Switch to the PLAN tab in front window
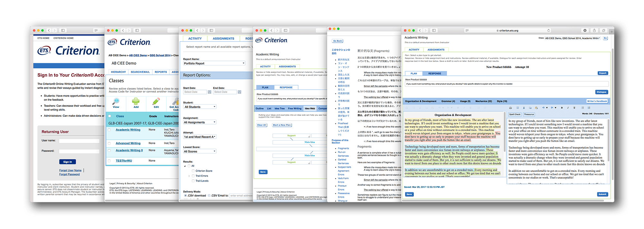 (414, 74)
